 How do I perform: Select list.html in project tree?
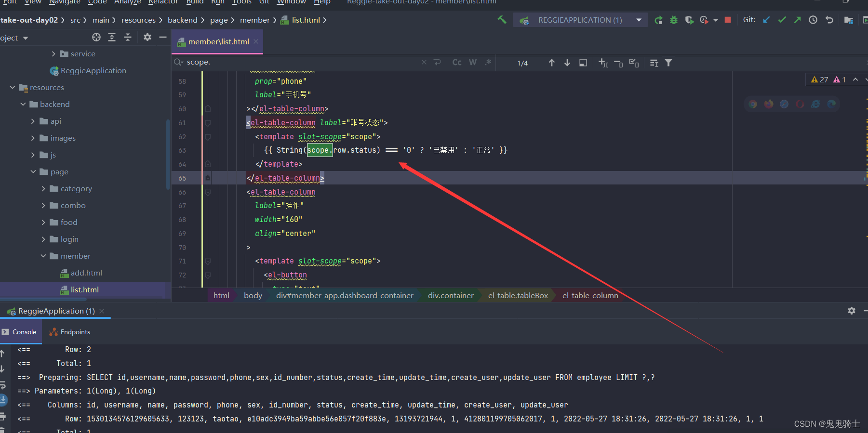coord(80,290)
